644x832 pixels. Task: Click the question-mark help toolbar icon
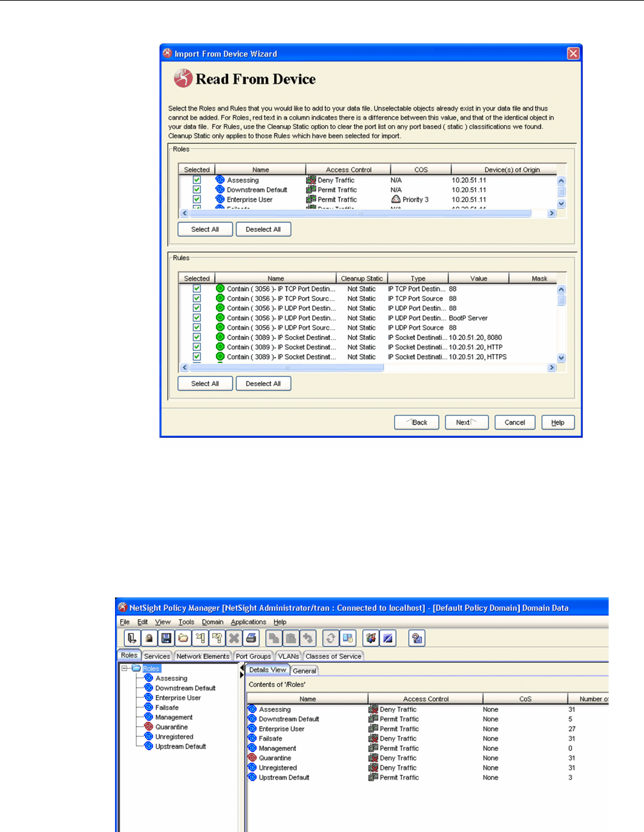417,638
